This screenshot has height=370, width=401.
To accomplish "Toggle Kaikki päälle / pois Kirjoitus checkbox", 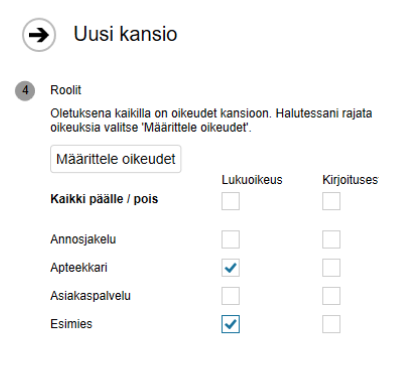I will coord(331,201).
